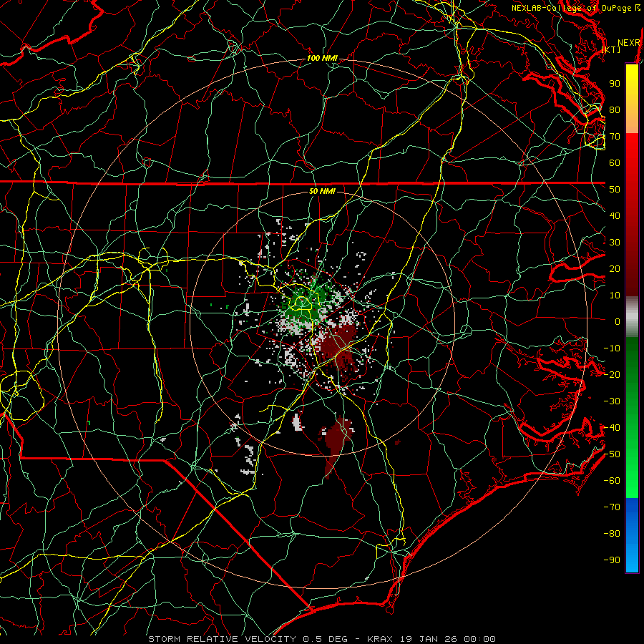644x644 pixels.
Task: Click the "-10" label on the velocity scale
Action: point(612,348)
